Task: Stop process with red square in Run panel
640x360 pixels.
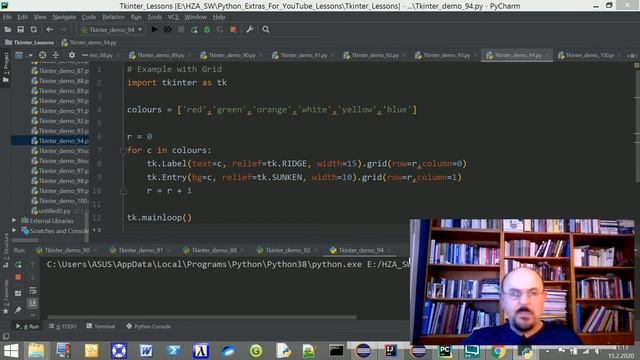Action: pyautogui.click(x=18, y=277)
